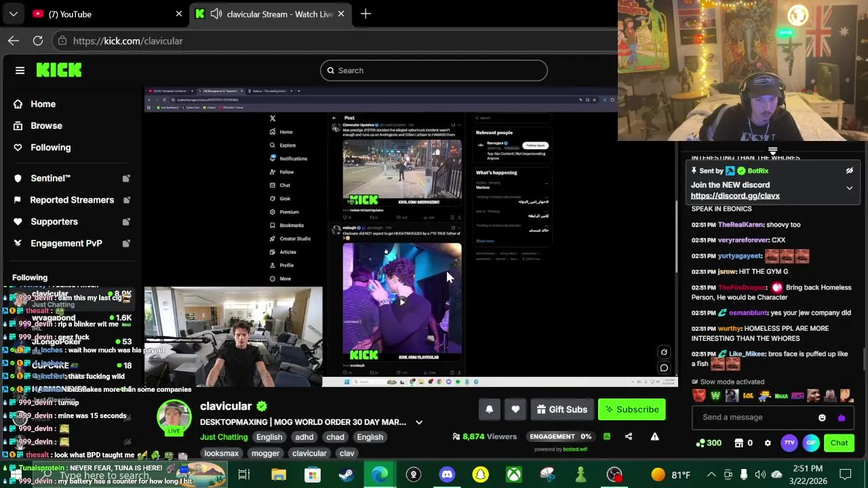Click the green Subscribe button
The width and height of the screenshot is (868, 488).
pos(632,409)
